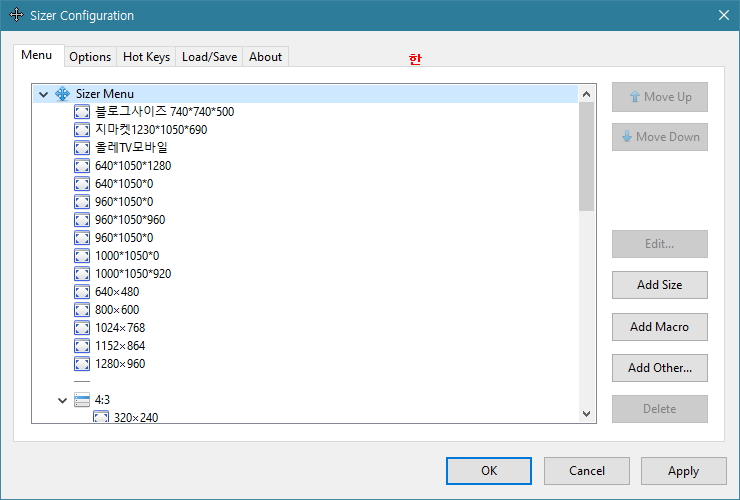Click size icon beside 640*1050*0
This screenshot has height=500, width=740.
82,184
